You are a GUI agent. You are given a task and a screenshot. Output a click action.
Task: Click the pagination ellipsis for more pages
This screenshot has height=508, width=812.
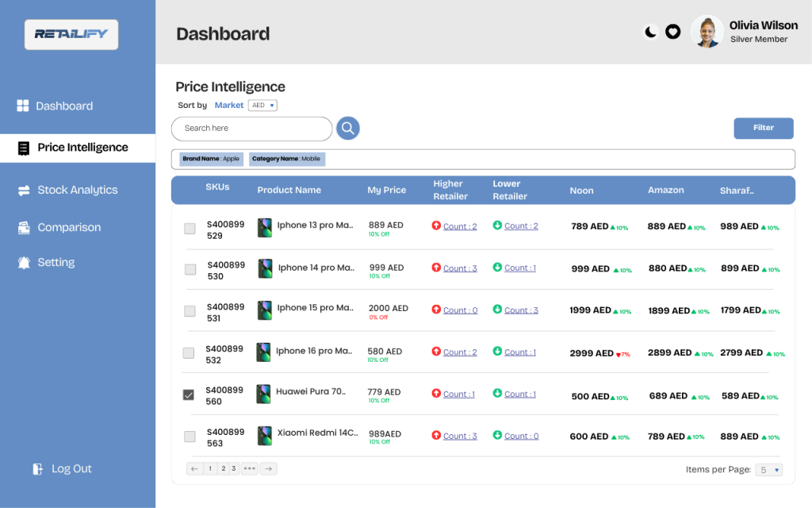(250, 469)
